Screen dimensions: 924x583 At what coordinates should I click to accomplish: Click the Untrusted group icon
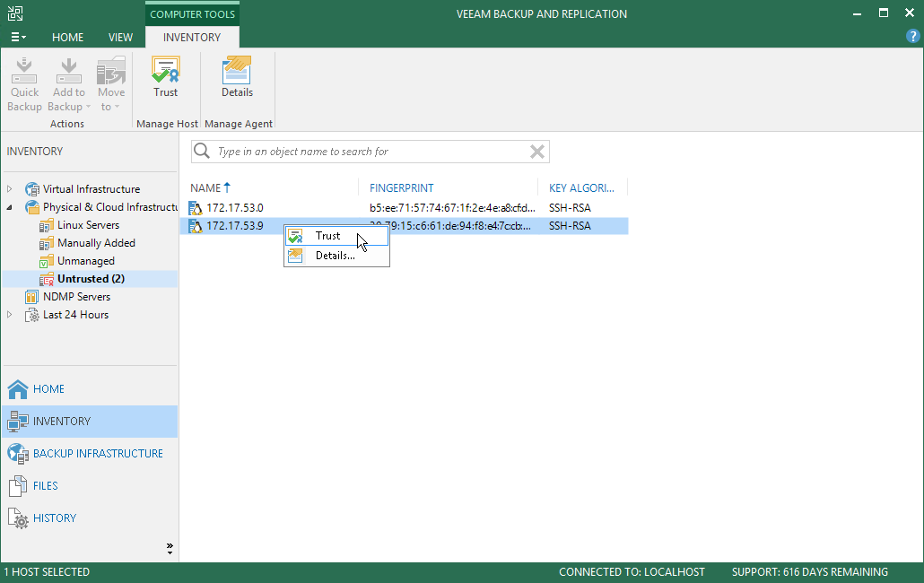(47, 279)
